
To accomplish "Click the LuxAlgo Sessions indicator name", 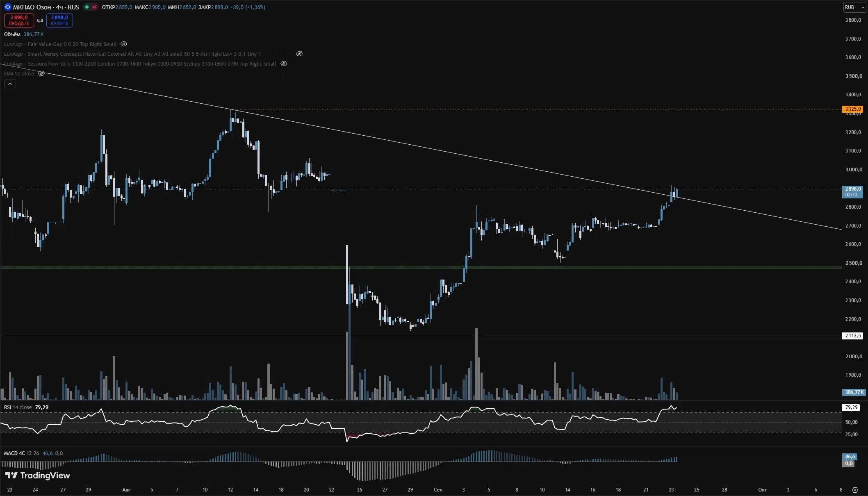I will pos(140,64).
